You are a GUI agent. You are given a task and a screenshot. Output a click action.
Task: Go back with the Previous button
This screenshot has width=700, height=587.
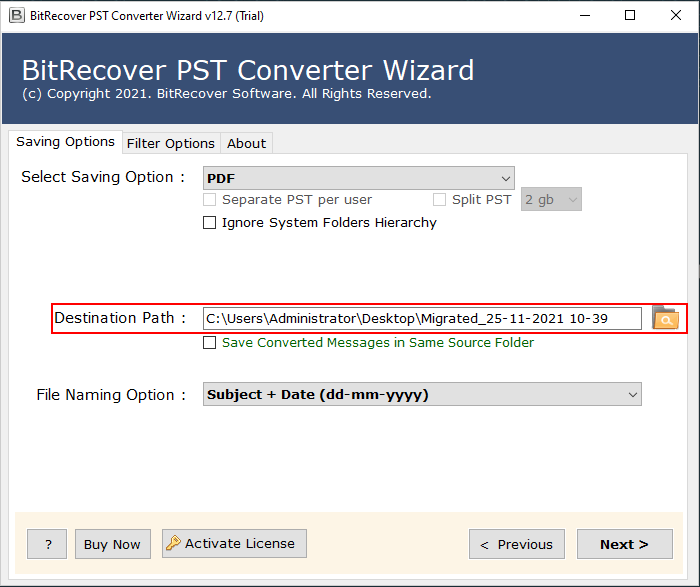click(x=516, y=544)
